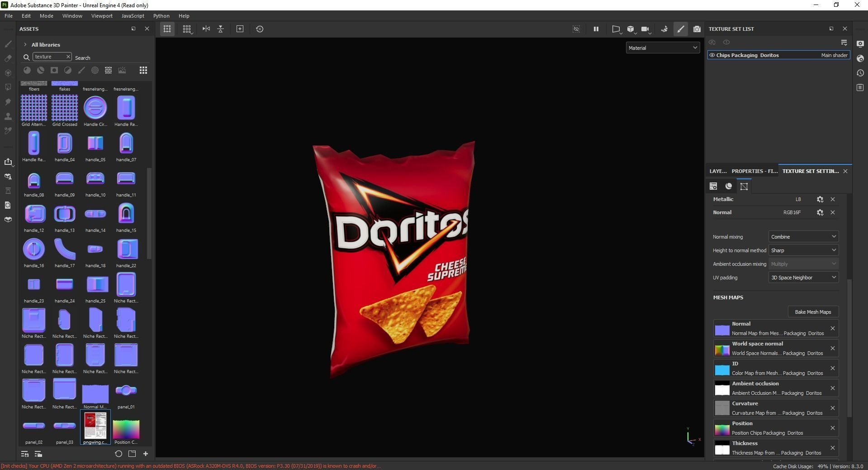Select the Eraser tool in left toolbar
Screen dimensions: 868x470
coord(8,58)
